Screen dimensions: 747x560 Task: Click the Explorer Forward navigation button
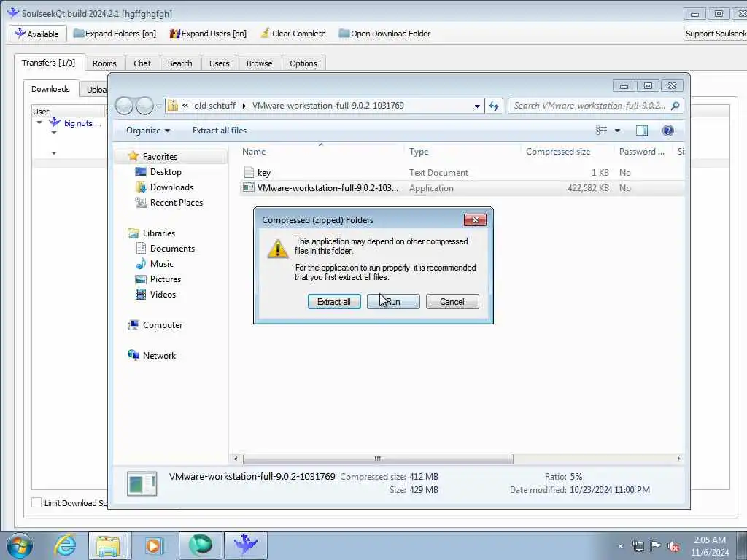(144, 106)
